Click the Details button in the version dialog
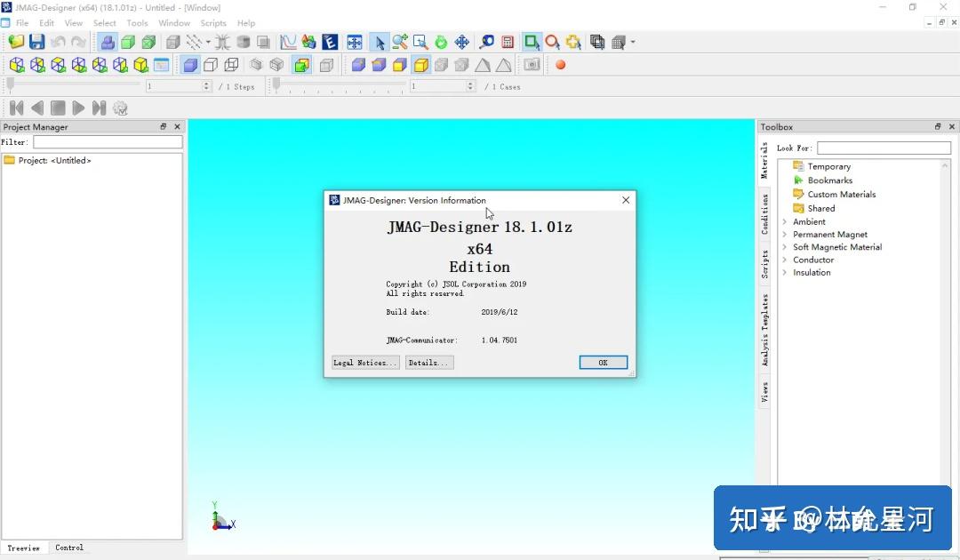960x560 pixels. 429,362
